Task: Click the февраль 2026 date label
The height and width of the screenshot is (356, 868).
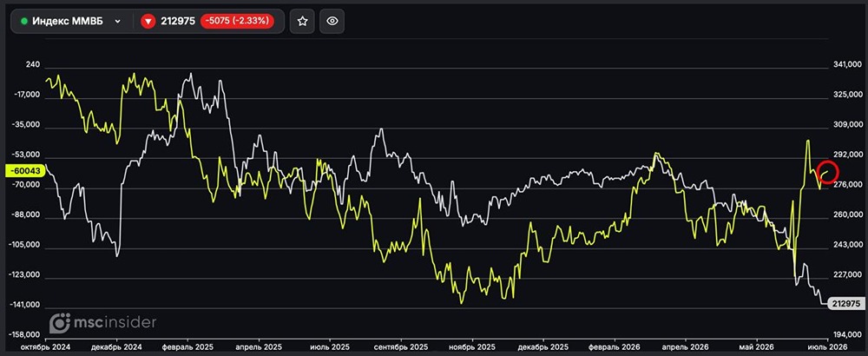Action: pyautogui.click(x=615, y=346)
